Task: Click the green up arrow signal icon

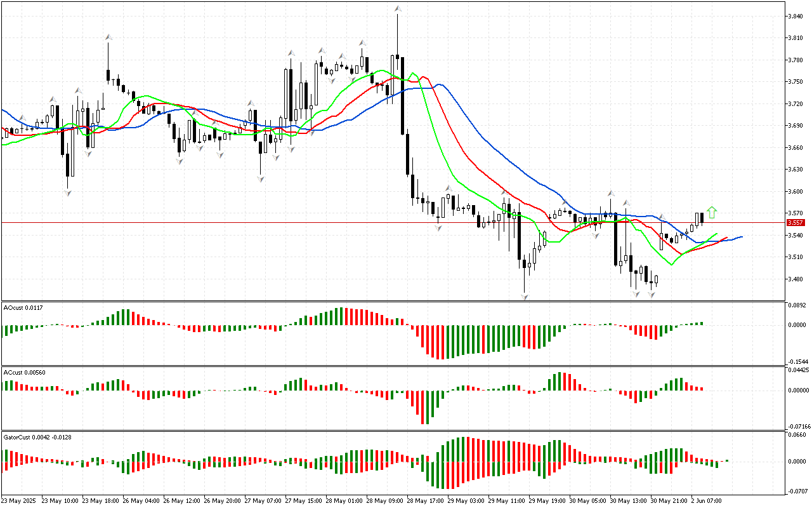Action: pos(712,212)
